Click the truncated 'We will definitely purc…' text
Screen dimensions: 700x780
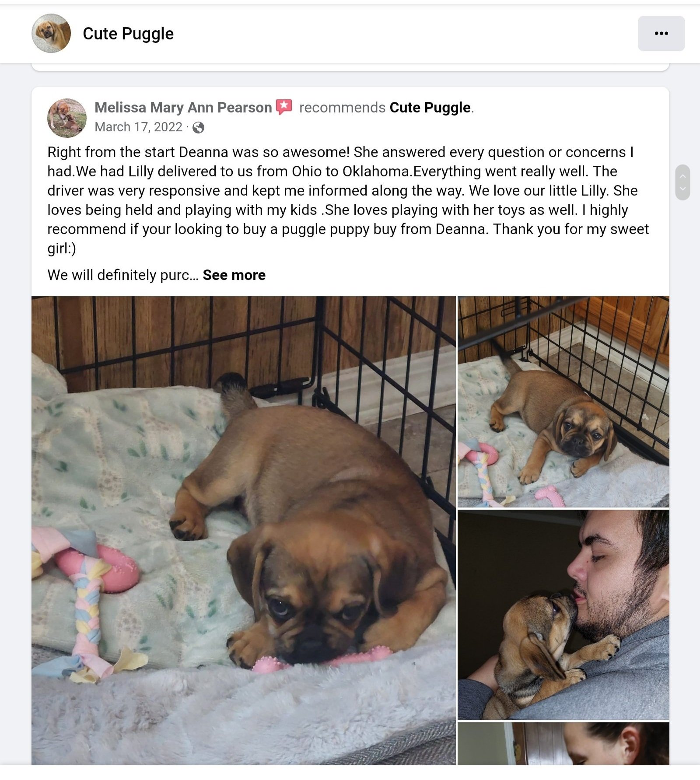(123, 275)
